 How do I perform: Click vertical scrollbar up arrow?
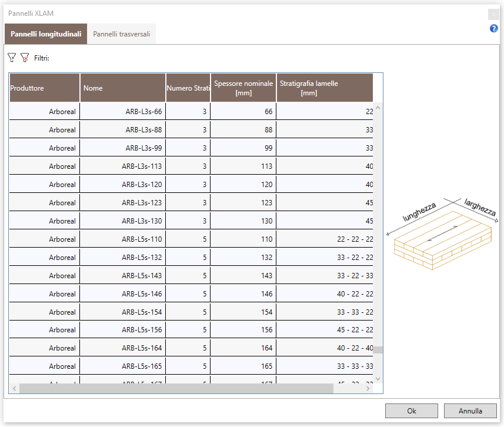[378, 108]
